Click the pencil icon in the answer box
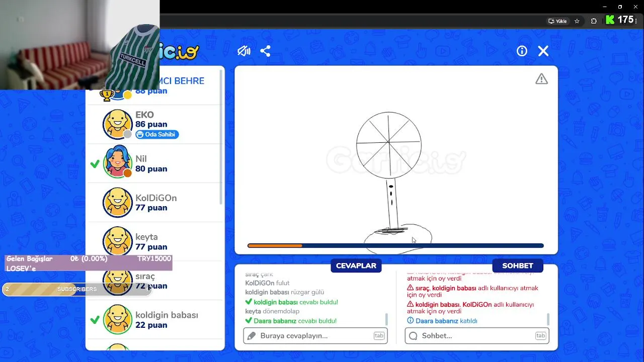This screenshot has height=362, width=644. (x=251, y=336)
